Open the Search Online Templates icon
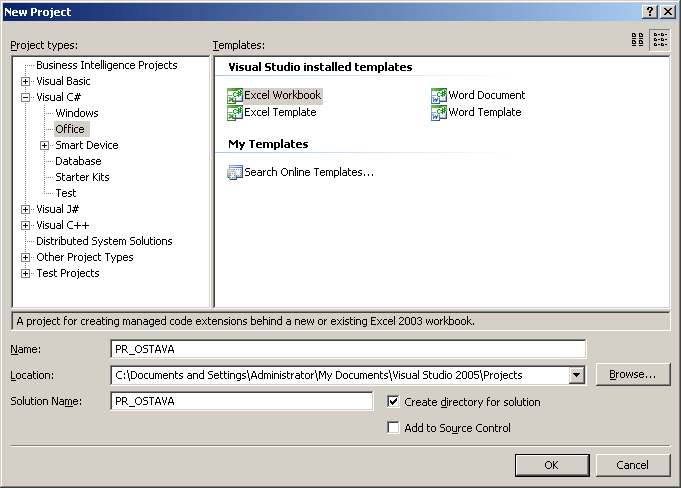Screen dimensions: 681x488 [x=235, y=172]
